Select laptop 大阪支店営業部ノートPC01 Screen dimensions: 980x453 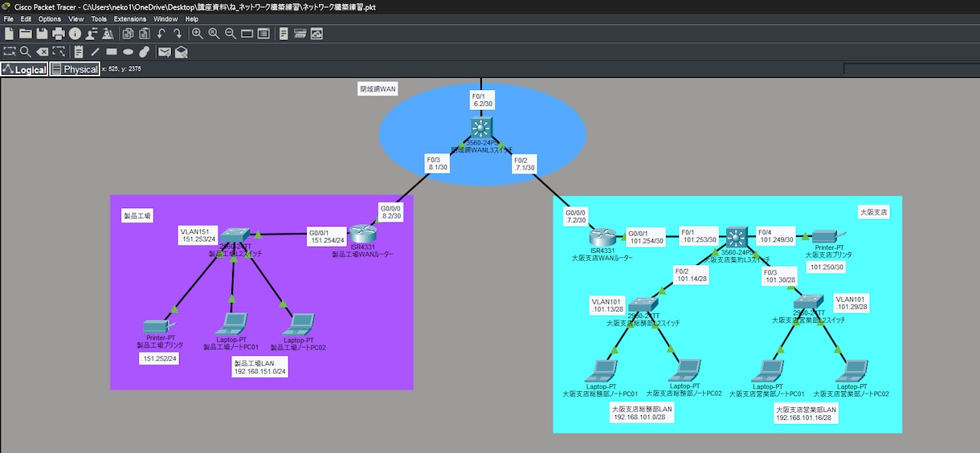pos(766,371)
